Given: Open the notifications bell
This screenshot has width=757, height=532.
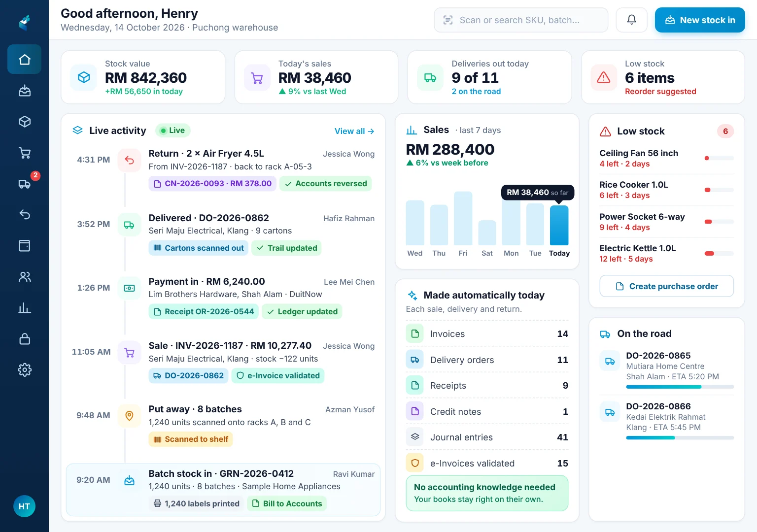Looking at the screenshot, I should pyautogui.click(x=631, y=20).
